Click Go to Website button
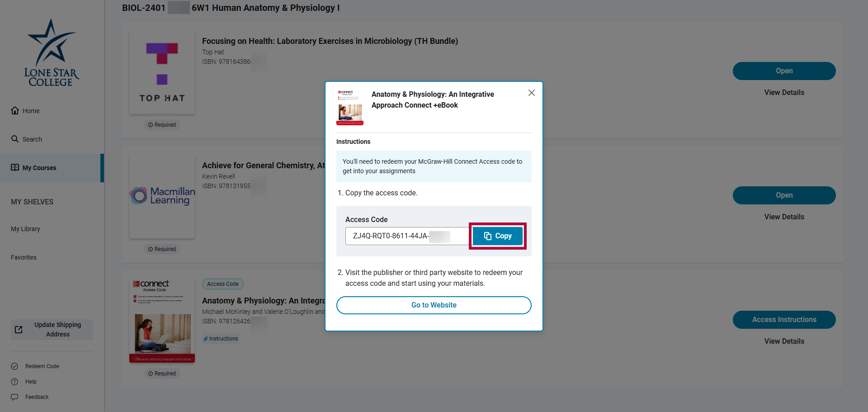 [x=434, y=305]
